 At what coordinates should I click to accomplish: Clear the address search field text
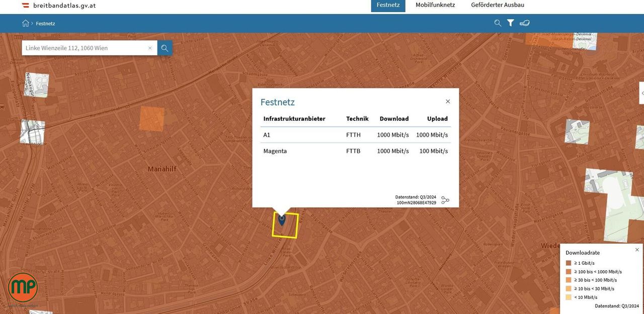pos(150,48)
